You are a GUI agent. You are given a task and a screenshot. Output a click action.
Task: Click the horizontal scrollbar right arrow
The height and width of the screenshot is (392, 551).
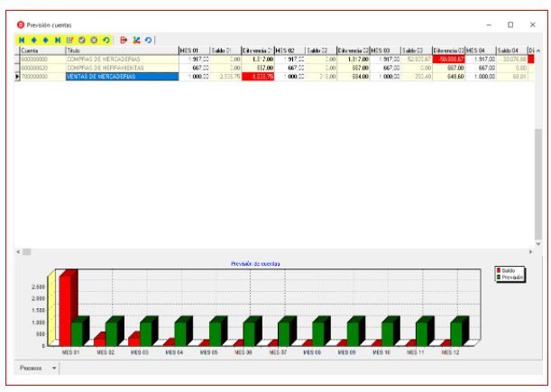click(530, 251)
